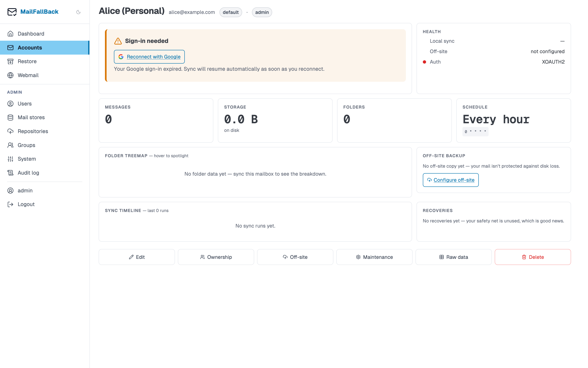
Task: Click the Off-site text label
Action: (x=299, y=257)
